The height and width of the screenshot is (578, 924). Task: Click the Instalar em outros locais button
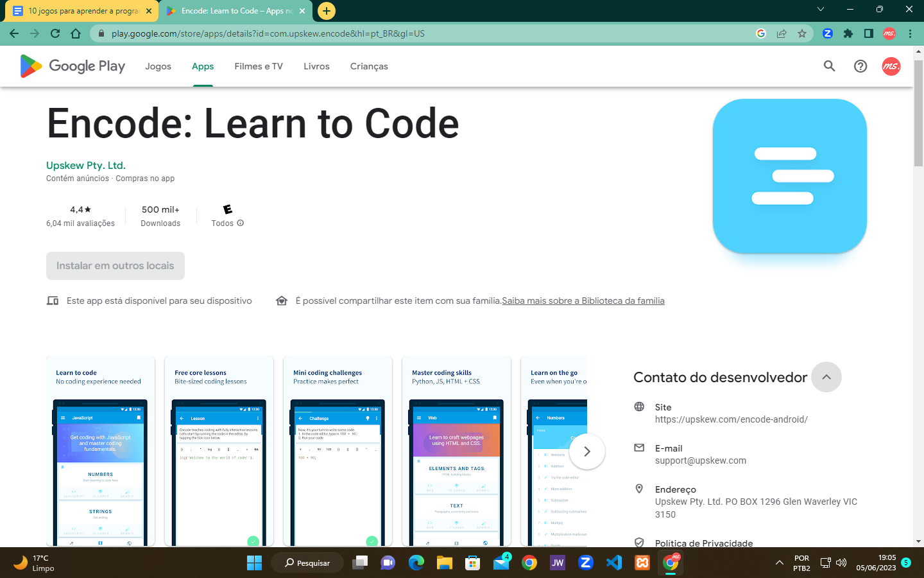(116, 266)
